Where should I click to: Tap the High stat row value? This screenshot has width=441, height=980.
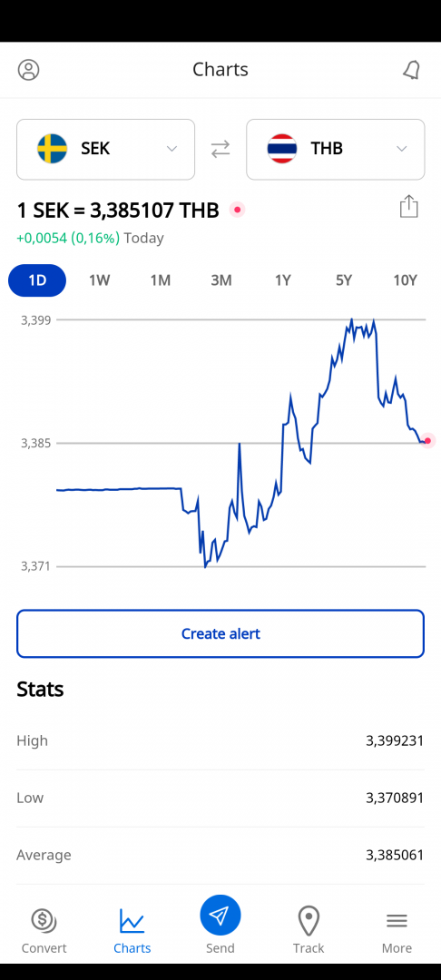pos(395,740)
